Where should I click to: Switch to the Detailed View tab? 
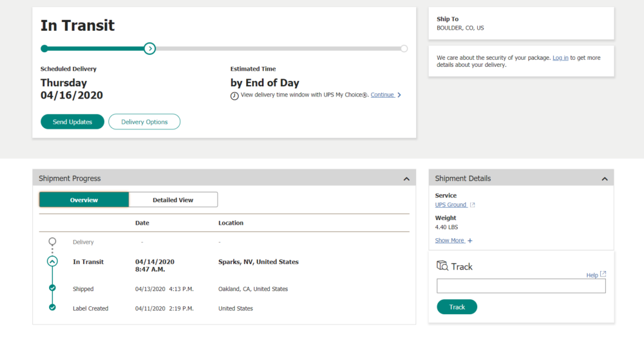173,200
